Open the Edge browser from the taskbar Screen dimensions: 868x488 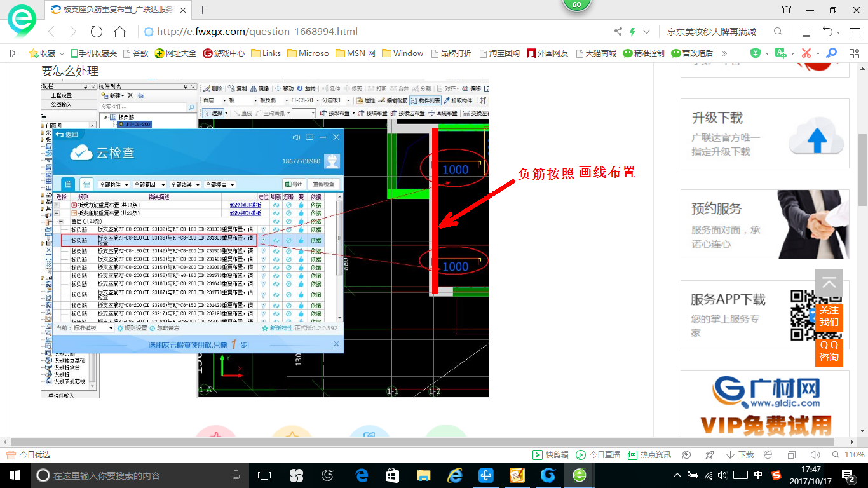[362, 475]
